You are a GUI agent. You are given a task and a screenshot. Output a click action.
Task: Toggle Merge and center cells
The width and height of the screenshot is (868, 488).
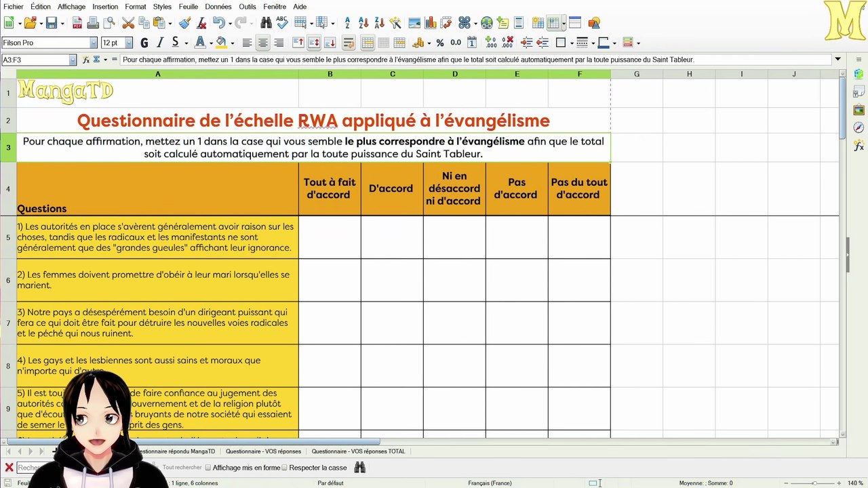[x=368, y=43]
